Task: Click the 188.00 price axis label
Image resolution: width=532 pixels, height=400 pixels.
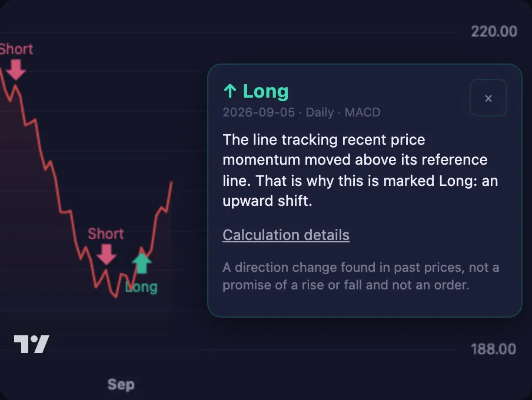Action: pos(494,349)
